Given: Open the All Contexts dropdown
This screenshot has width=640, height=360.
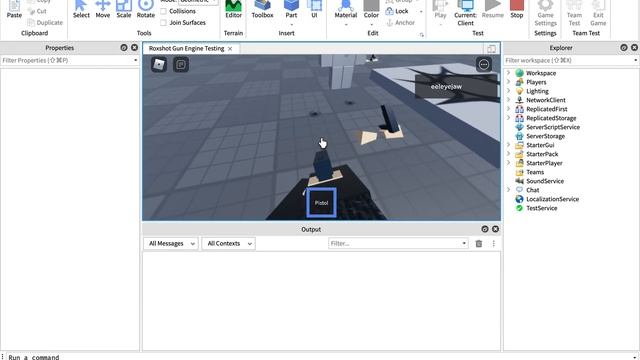Looking at the screenshot, I should tap(229, 243).
